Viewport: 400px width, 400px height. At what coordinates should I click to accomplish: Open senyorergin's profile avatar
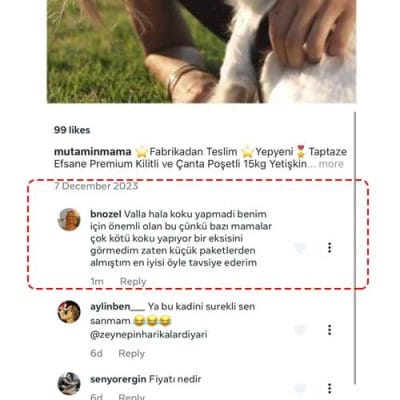[x=69, y=384]
